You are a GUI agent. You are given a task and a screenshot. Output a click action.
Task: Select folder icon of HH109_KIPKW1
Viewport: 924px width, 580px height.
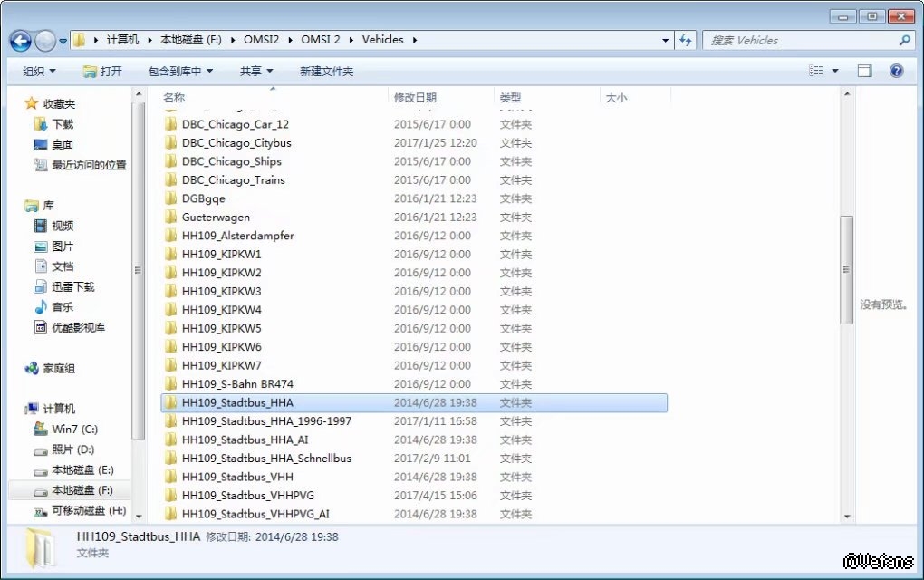click(171, 254)
